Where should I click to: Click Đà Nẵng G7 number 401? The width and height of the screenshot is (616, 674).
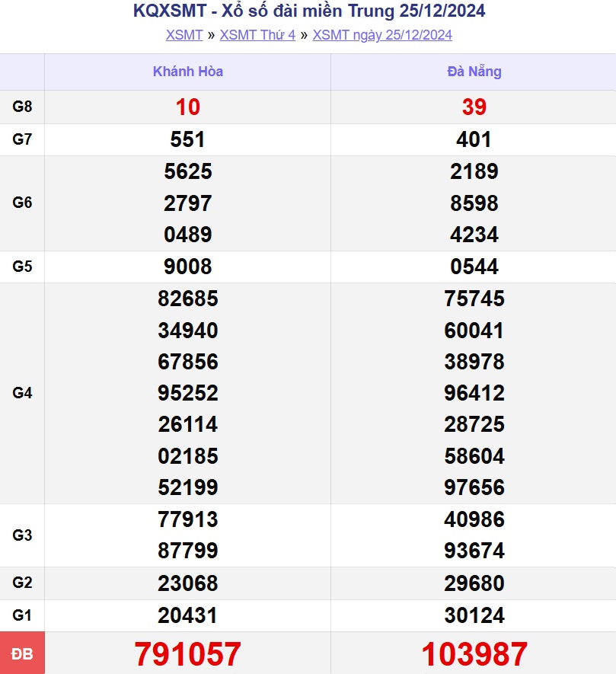(474, 139)
